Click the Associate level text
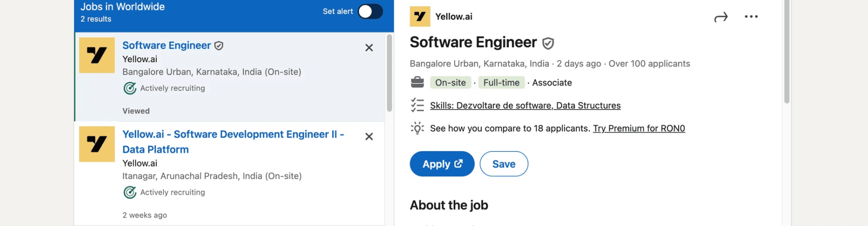Viewport: 868px width, 226px height. click(x=552, y=83)
